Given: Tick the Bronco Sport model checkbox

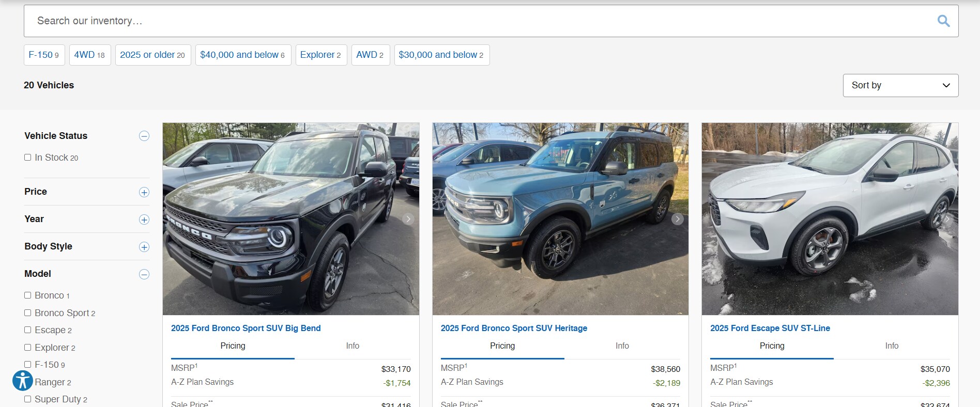Looking at the screenshot, I should [x=28, y=312].
